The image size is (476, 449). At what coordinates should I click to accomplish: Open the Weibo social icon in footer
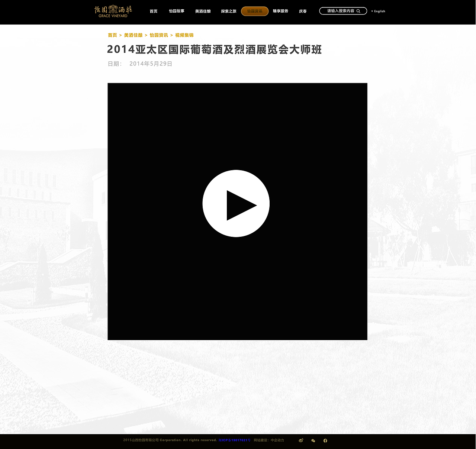301,440
